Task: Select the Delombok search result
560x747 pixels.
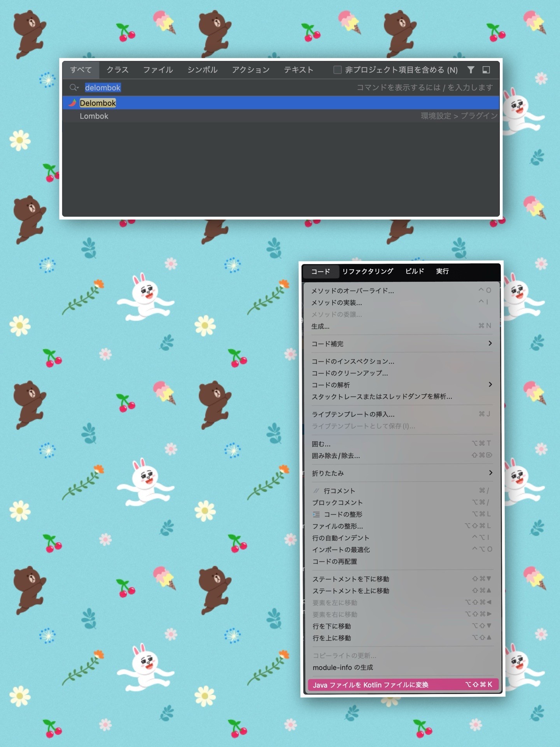Action: click(x=281, y=103)
